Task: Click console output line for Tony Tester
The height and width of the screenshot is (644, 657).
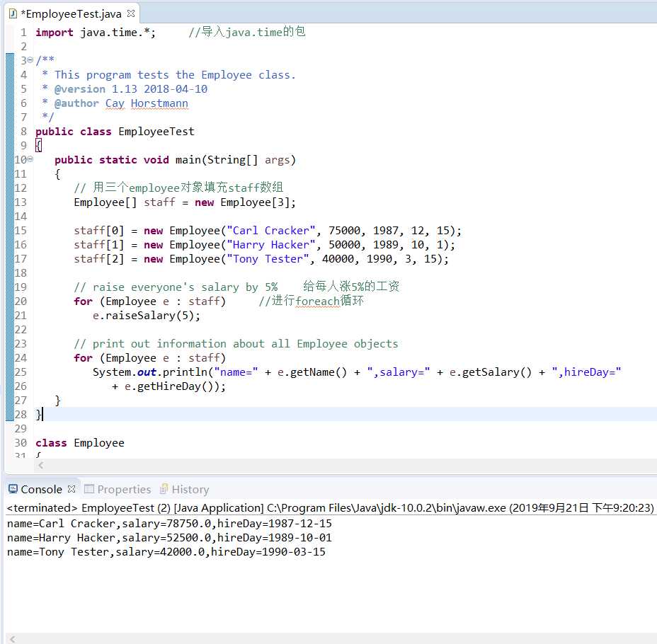Action: (x=166, y=552)
